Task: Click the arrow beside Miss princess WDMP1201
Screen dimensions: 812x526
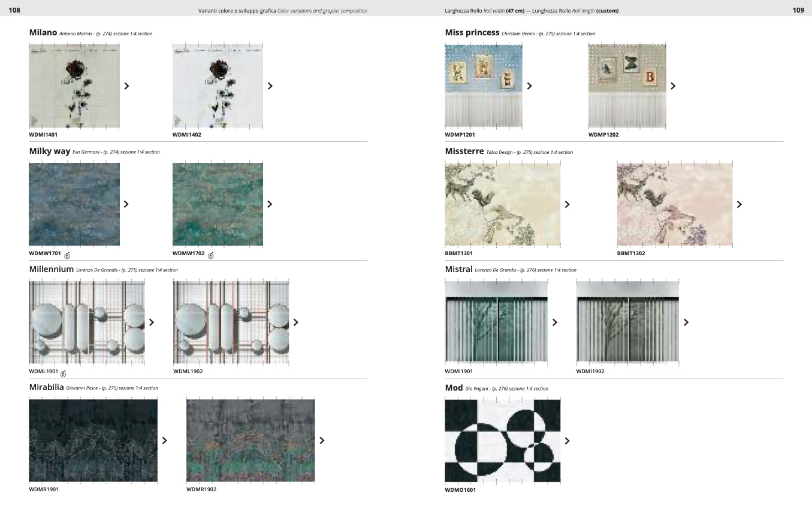Action: (x=529, y=86)
